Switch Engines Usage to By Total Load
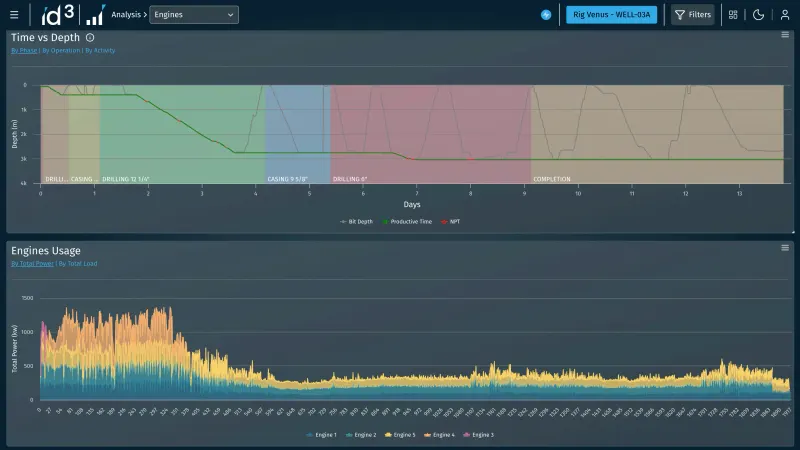The height and width of the screenshot is (450, 800). (78, 264)
